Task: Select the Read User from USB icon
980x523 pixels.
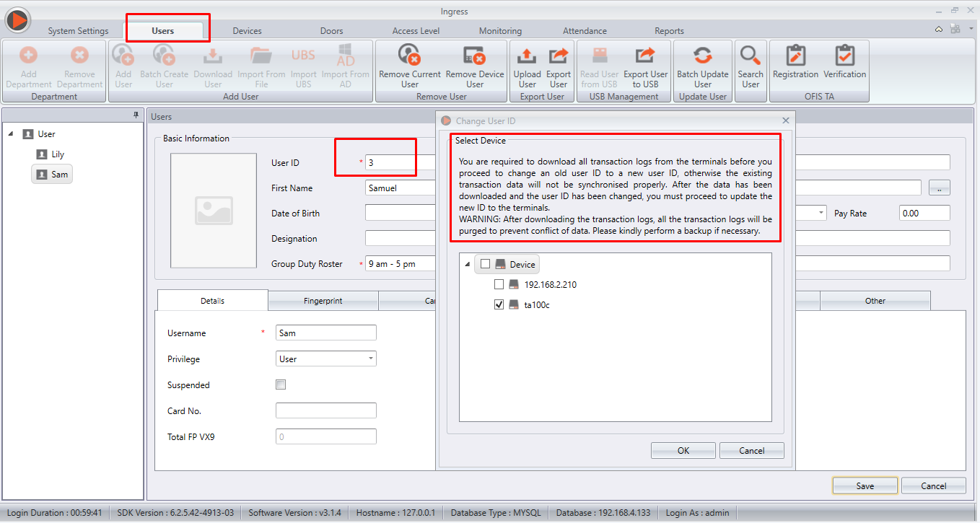Action: (600, 56)
